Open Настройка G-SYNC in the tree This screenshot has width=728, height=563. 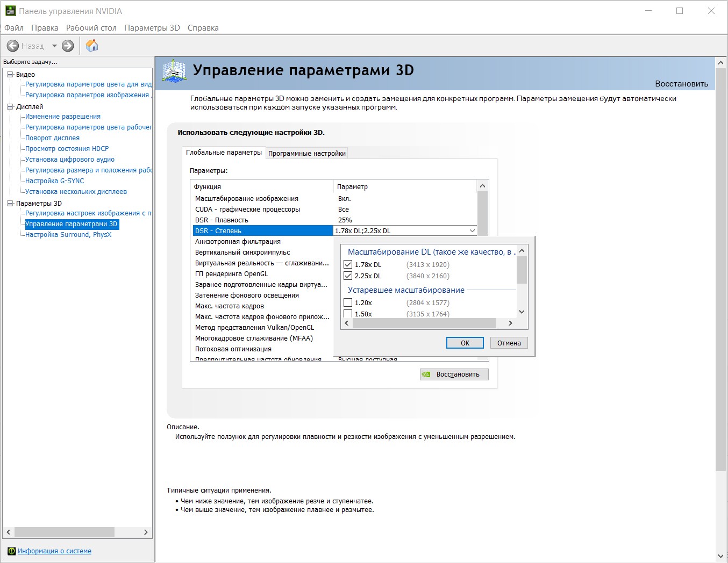point(55,181)
